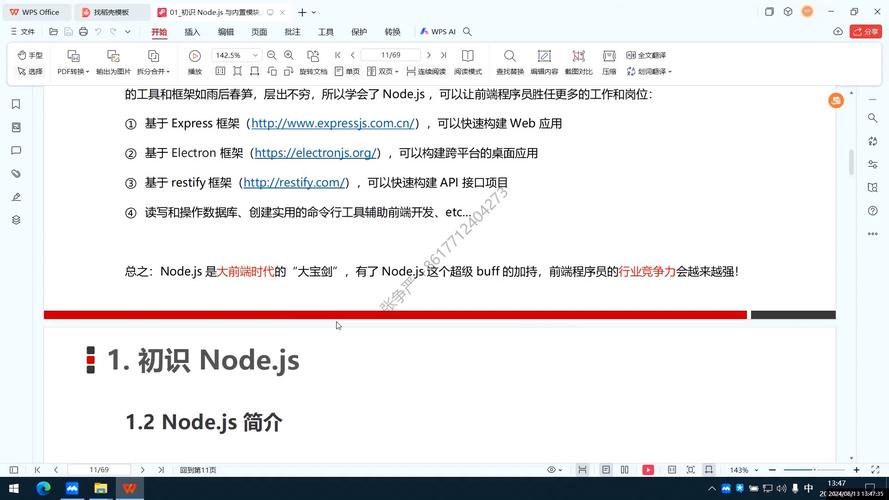Click the status bar zoom slider
889x500 pixels.
(814, 470)
